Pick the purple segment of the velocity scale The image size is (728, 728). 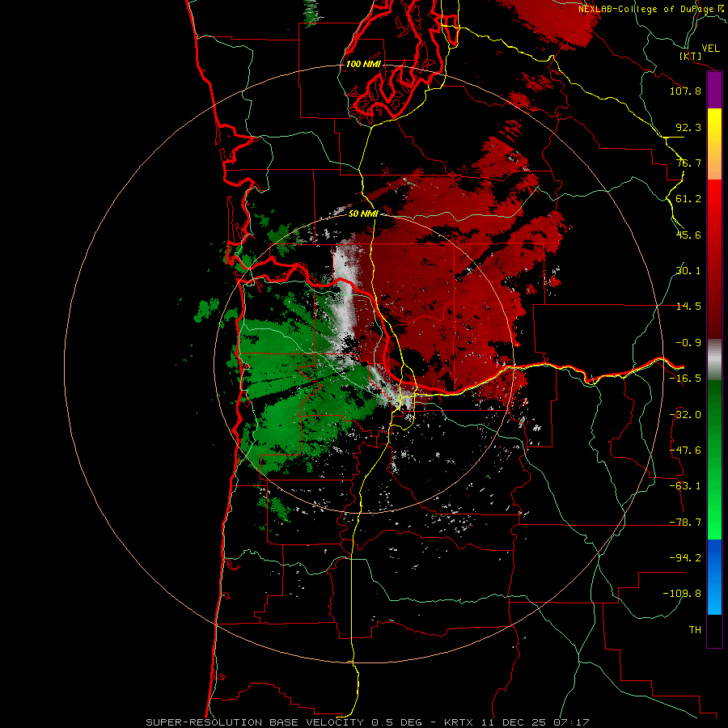pos(714,91)
